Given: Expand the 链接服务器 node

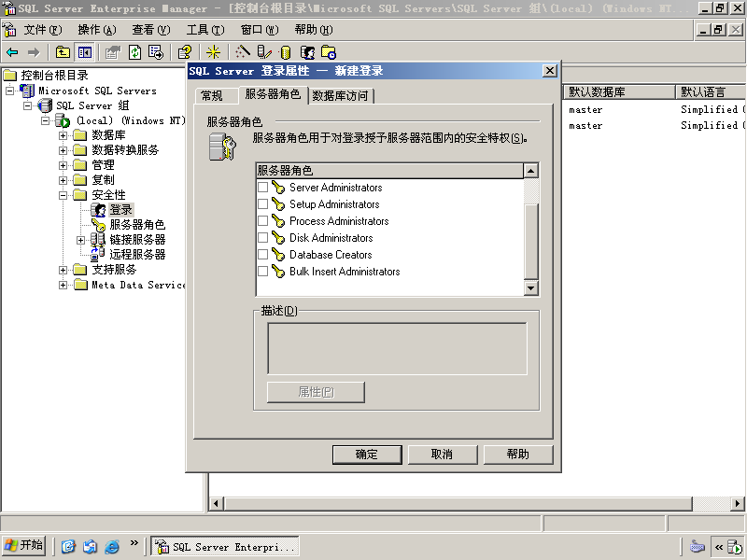Looking at the screenshot, I should 81,240.
